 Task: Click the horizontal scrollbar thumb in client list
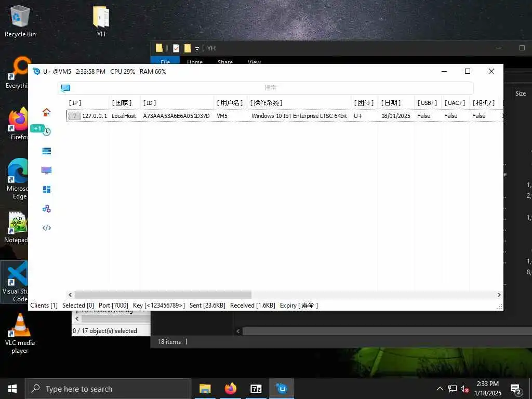click(x=163, y=295)
